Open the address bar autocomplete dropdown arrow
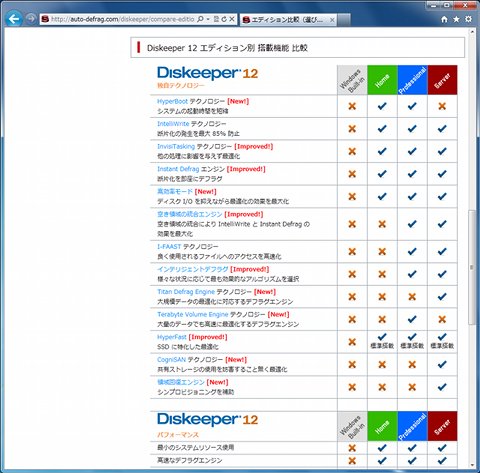 [208, 19]
